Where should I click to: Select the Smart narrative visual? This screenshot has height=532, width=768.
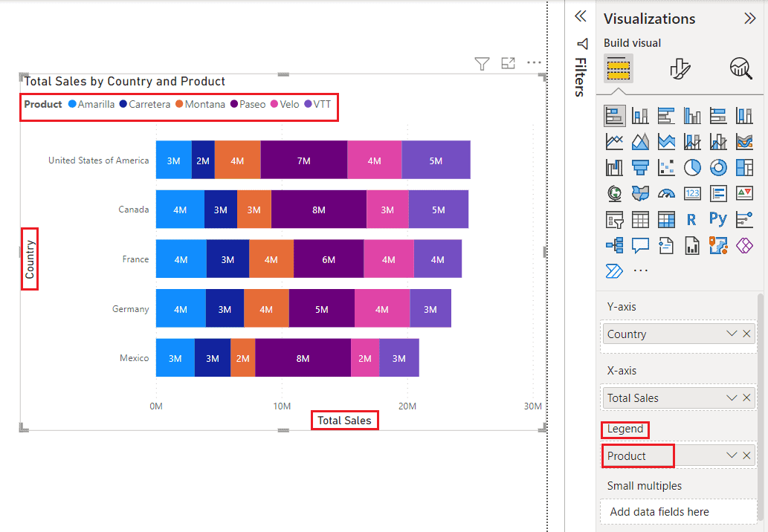click(x=666, y=245)
